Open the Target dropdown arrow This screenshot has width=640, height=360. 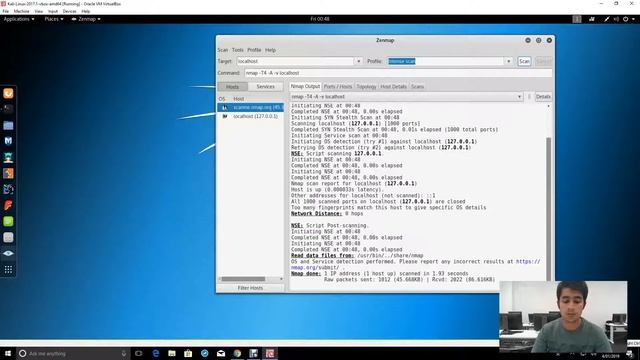point(358,61)
